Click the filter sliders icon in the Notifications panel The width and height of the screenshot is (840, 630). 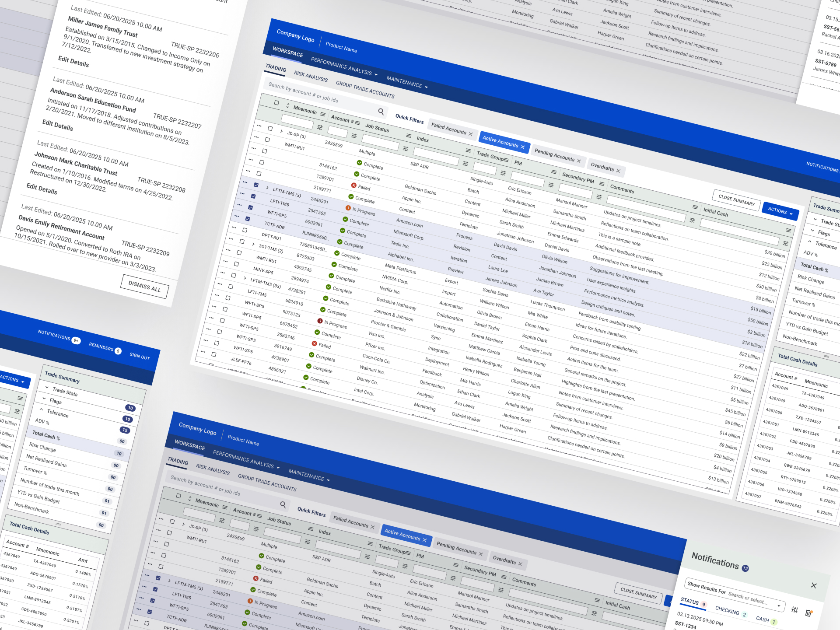(794, 609)
